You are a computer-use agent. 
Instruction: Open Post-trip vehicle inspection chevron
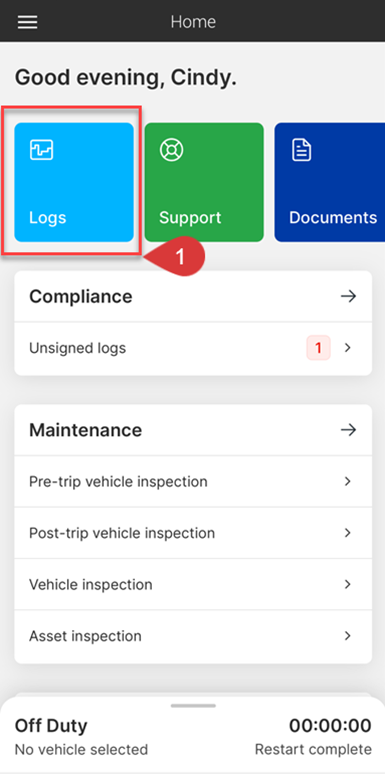tap(348, 533)
